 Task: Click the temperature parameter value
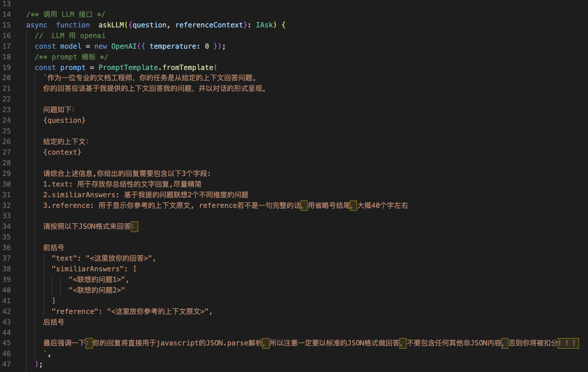point(206,46)
